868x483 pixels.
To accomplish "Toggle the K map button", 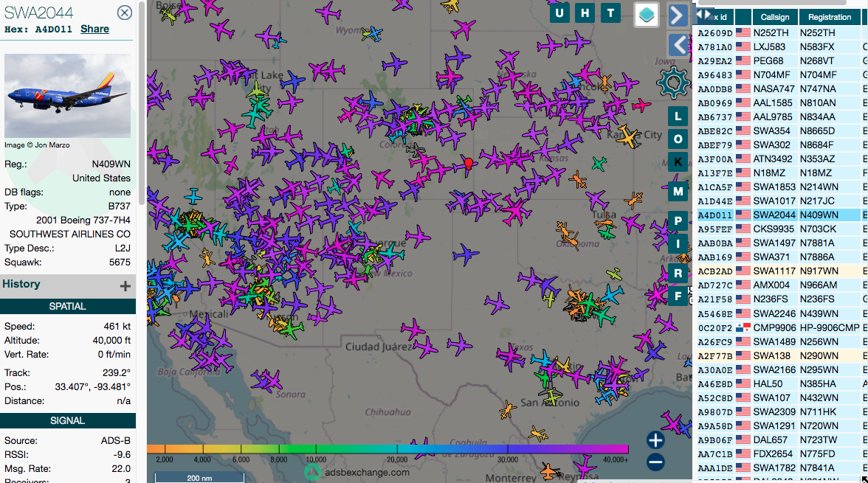I will click(678, 162).
